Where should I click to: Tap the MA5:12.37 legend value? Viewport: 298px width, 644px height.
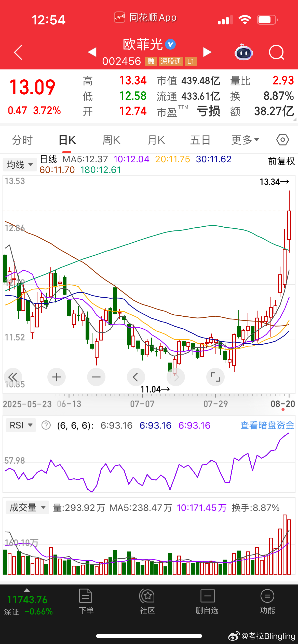click(85, 159)
